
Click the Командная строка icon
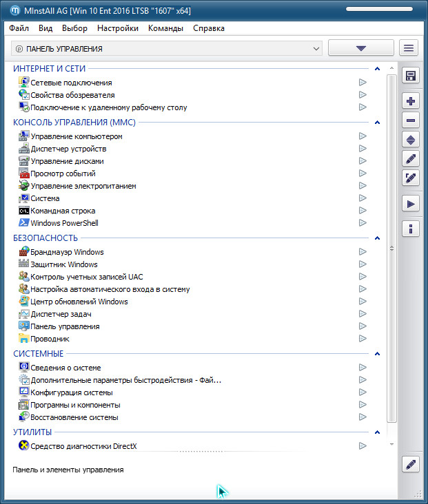point(24,211)
